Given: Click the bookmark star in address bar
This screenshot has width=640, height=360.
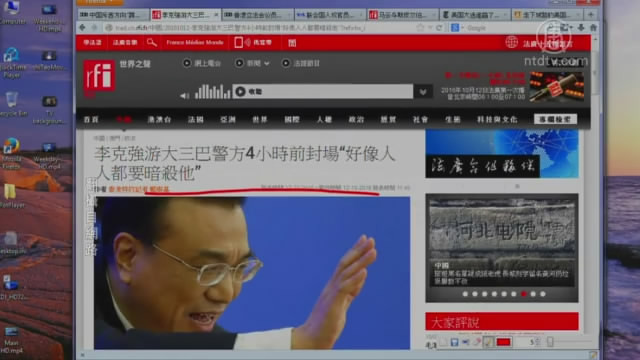Looking at the screenshot, I should pyautogui.click(x=420, y=28).
